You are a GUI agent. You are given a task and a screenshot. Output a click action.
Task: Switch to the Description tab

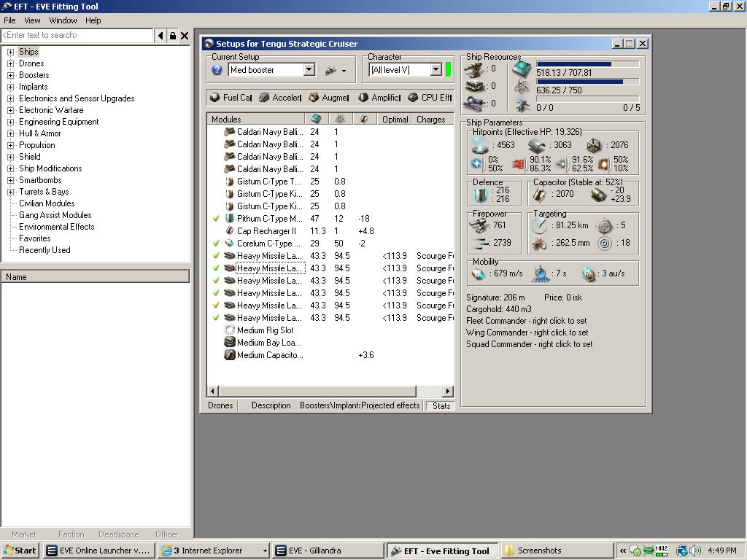point(271,405)
